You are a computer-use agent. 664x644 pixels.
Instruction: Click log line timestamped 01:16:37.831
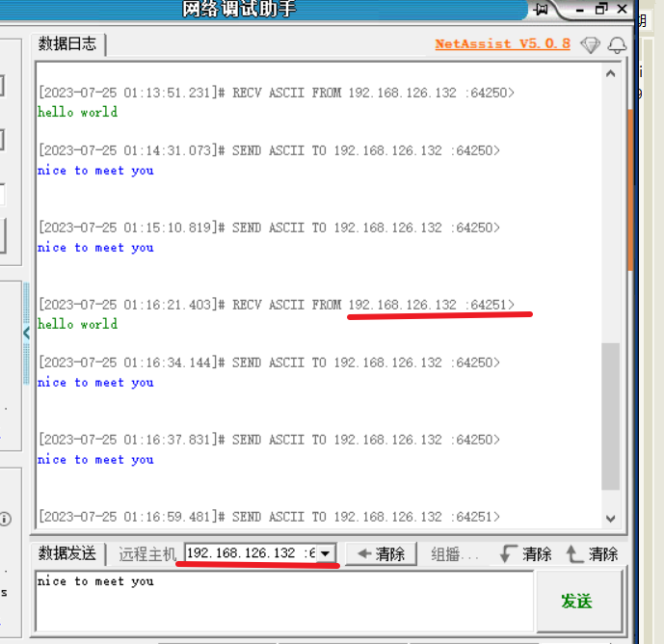coord(269,440)
